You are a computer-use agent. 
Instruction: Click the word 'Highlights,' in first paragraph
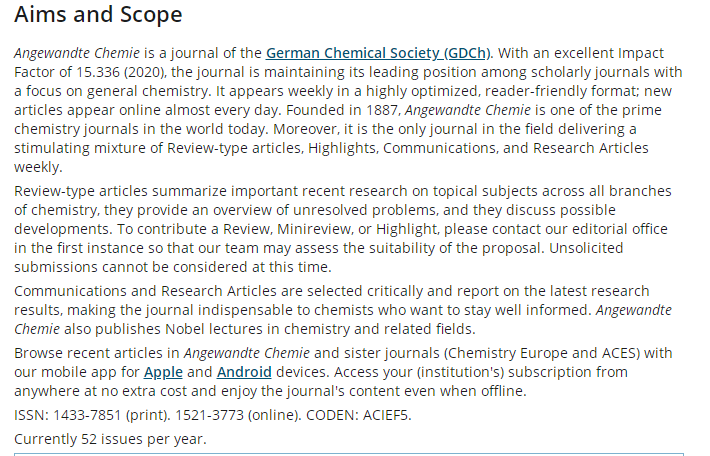point(343,148)
